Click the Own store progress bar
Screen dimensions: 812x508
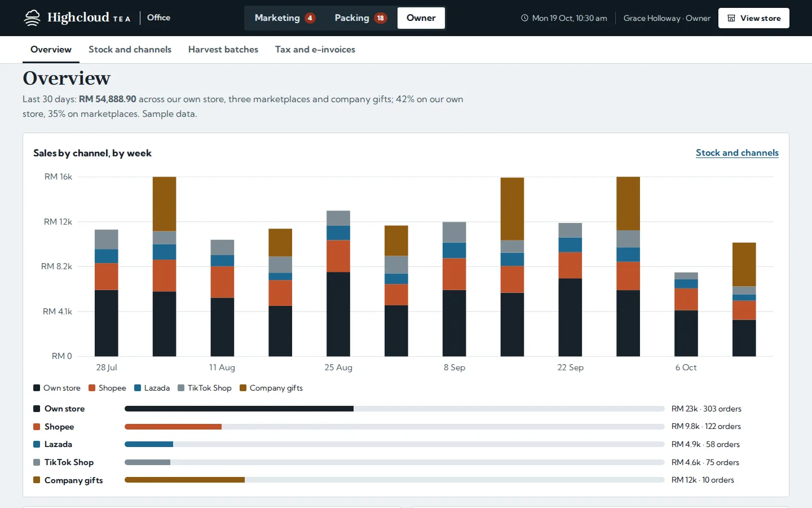(x=395, y=409)
